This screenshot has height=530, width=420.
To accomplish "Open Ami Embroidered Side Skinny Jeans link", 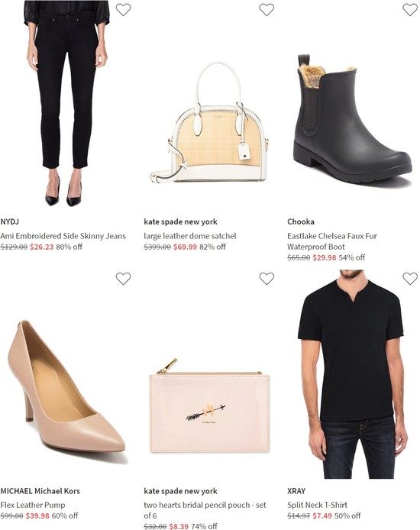I will (63, 236).
